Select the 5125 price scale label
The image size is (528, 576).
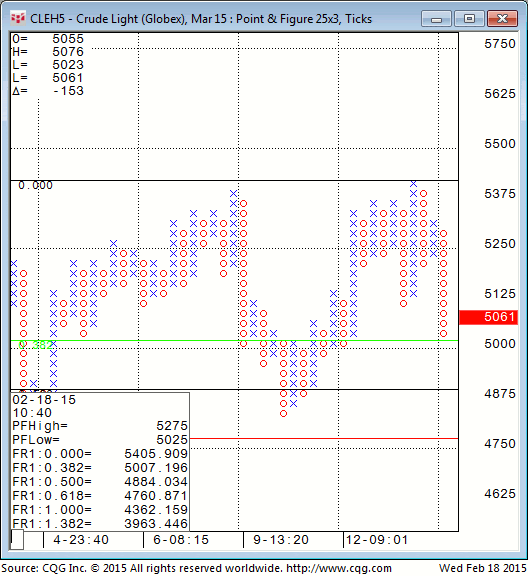click(x=500, y=294)
